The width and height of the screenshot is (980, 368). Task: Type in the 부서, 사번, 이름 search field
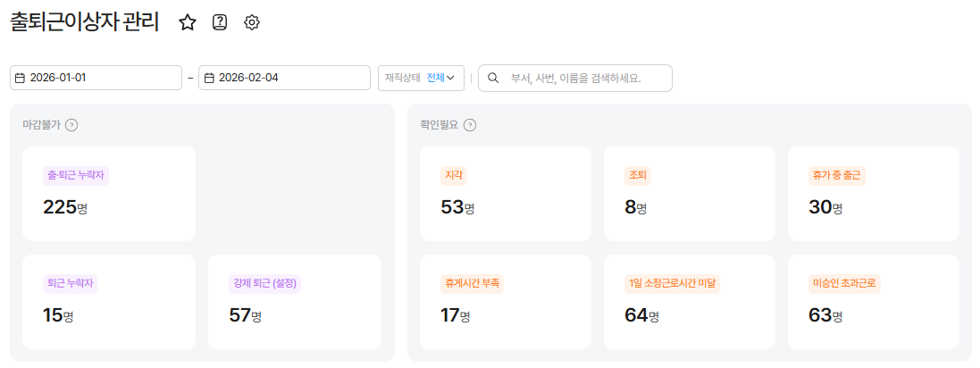coord(585,78)
